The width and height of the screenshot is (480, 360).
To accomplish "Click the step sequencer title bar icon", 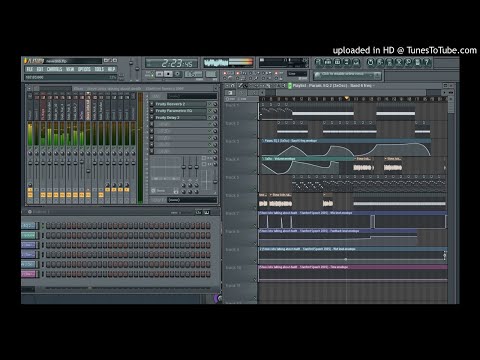I will (x=30, y=212).
